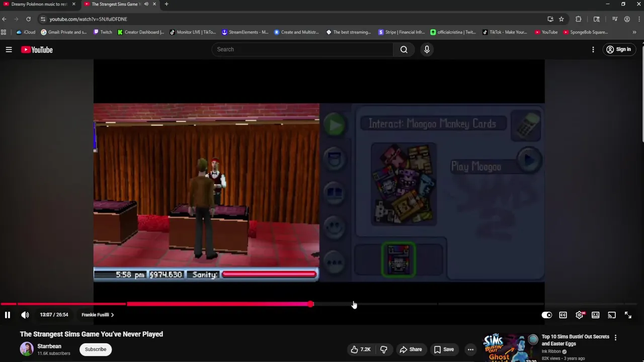Bookmark this page with the star
This screenshot has width=644, height=362.
coord(561,19)
